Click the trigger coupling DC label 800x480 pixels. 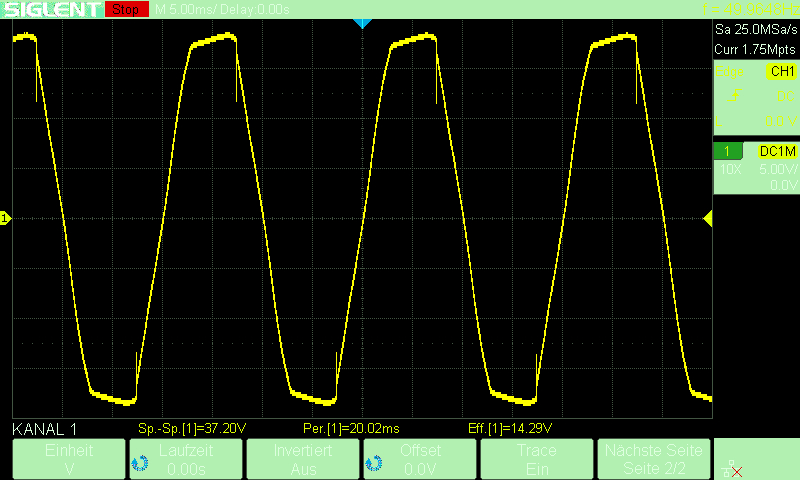pyautogui.click(x=786, y=96)
